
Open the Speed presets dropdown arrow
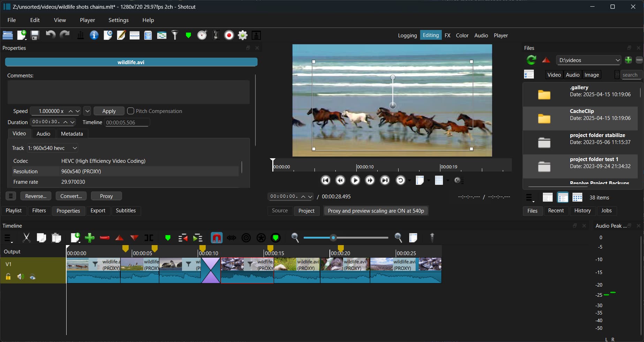(88, 111)
